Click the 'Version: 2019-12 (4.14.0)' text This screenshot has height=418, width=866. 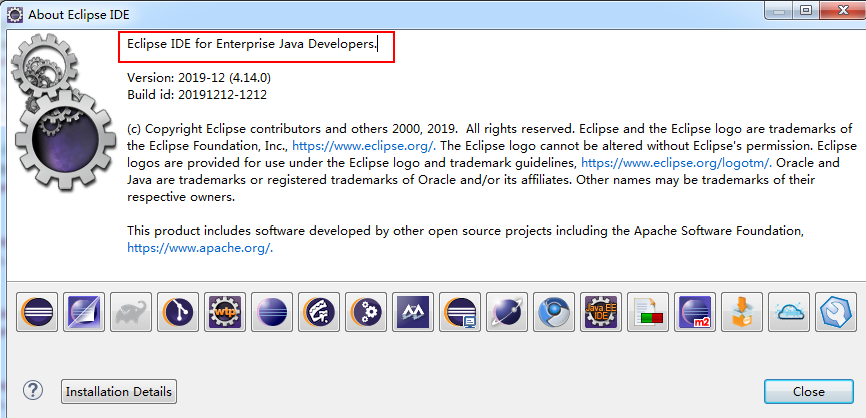[x=199, y=77]
